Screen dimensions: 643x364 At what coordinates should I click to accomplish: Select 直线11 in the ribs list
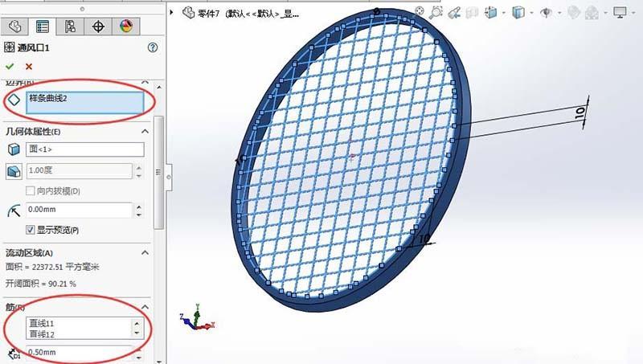(x=42, y=323)
